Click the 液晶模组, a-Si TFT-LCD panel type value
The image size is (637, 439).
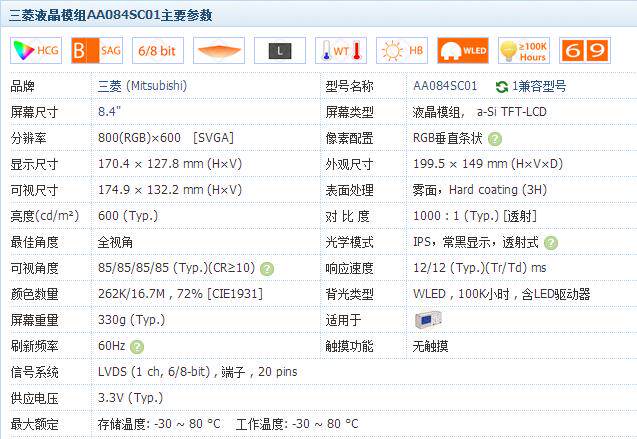pyautogui.click(x=479, y=112)
